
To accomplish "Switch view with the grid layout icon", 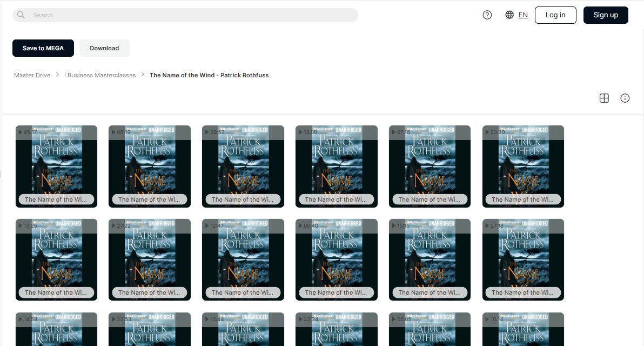I will 604,98.
